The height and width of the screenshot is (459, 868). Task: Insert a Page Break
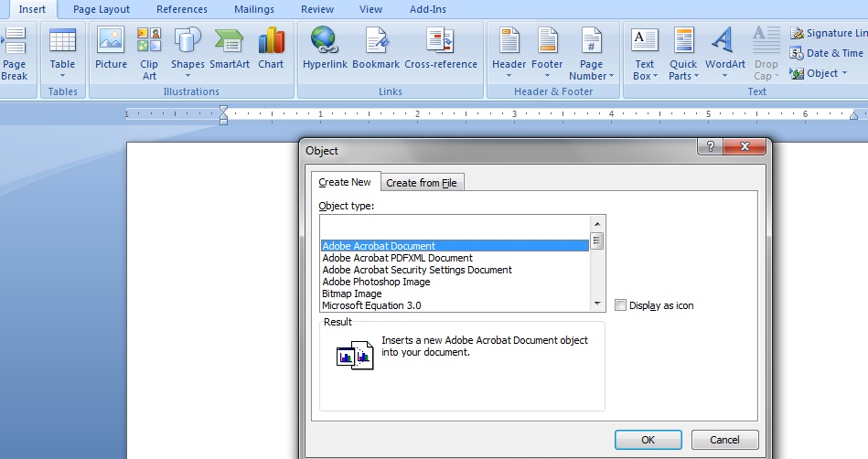coord(14,54)
